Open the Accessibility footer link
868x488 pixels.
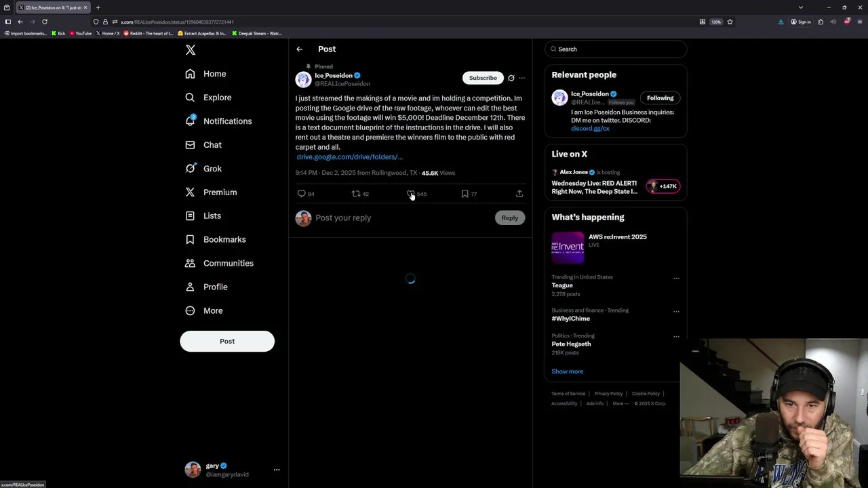click(564, 403)
